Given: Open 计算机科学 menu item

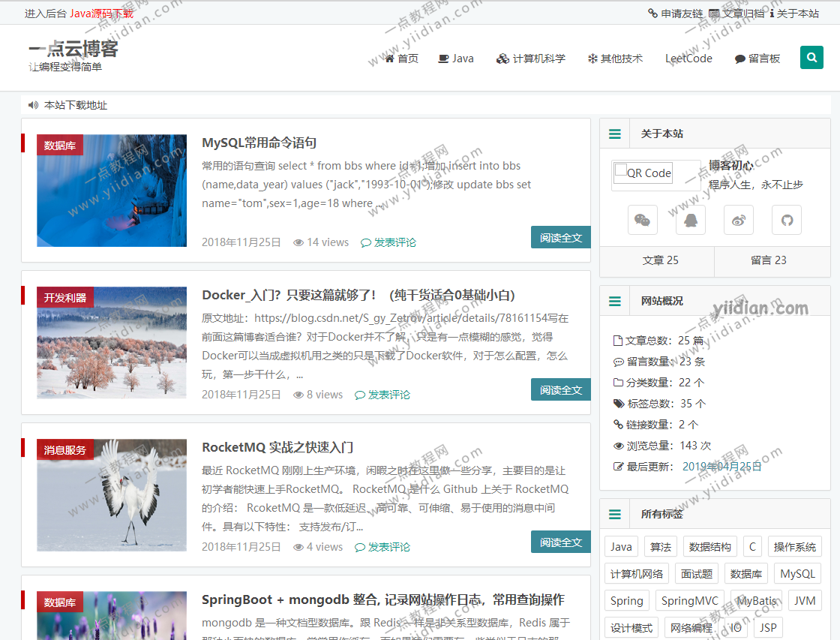Looking at the screenshot, I should (531, 59).
